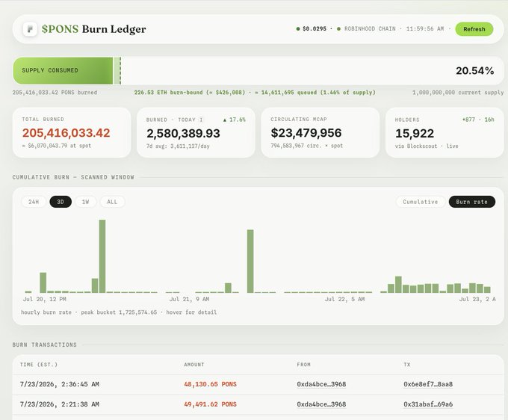Click the peak bucket 1,725,574.65 caption
The image size is (508, 420).
click(119, 312)
